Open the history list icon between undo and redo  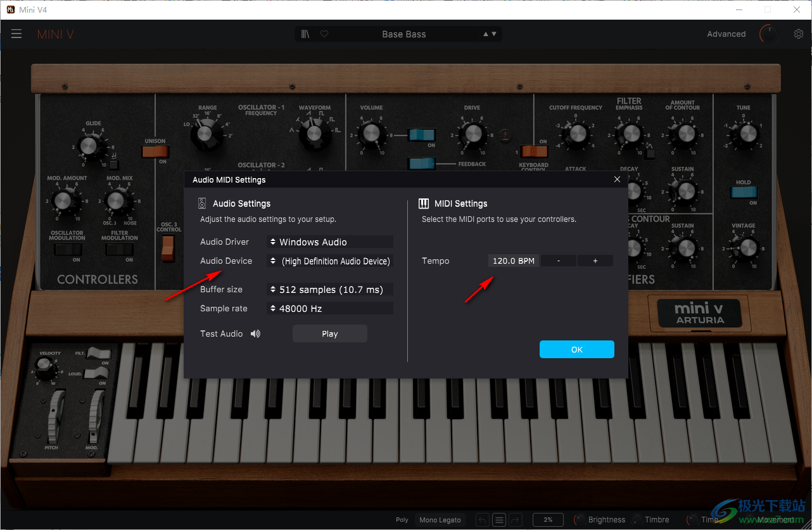point(498,519)
